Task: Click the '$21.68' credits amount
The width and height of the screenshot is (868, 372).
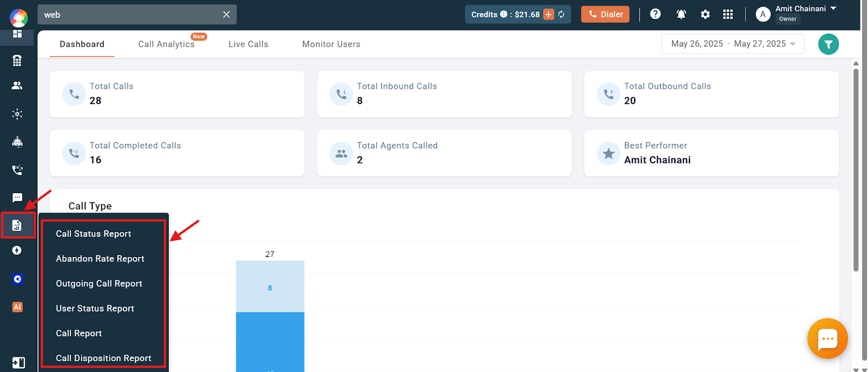Action: pos(527,15)
